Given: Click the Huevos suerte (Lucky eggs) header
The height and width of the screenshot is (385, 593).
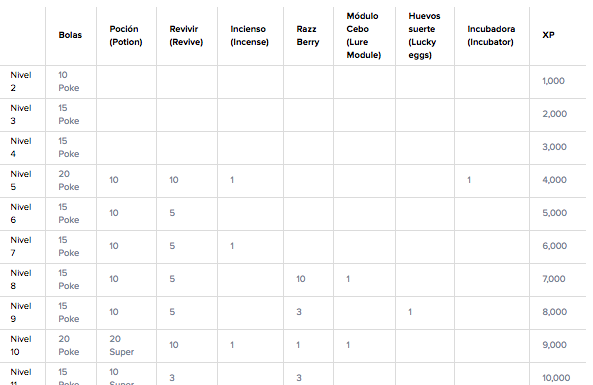Looking at the screenshot, I should click(424, 36).
